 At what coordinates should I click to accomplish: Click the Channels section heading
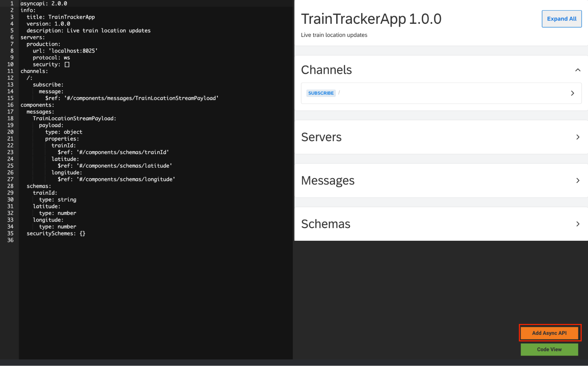[326, 70]
